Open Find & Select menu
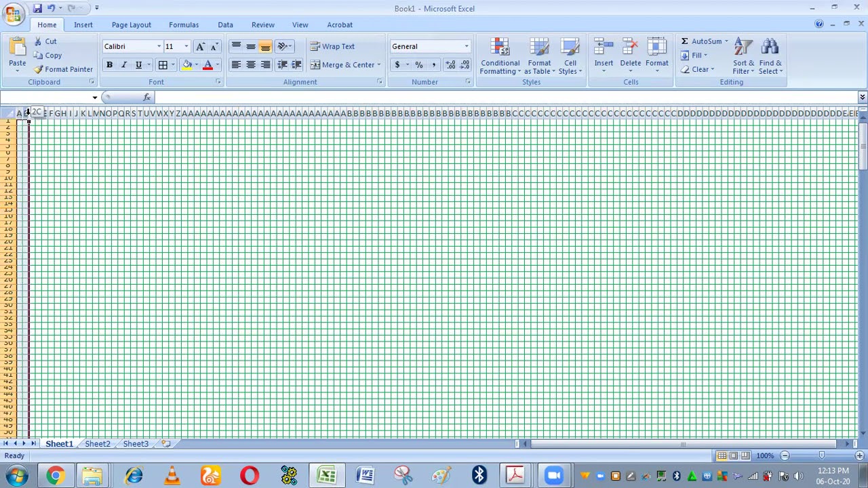The width and height of the screenshot is (868, 488). [x=770, y=56]
